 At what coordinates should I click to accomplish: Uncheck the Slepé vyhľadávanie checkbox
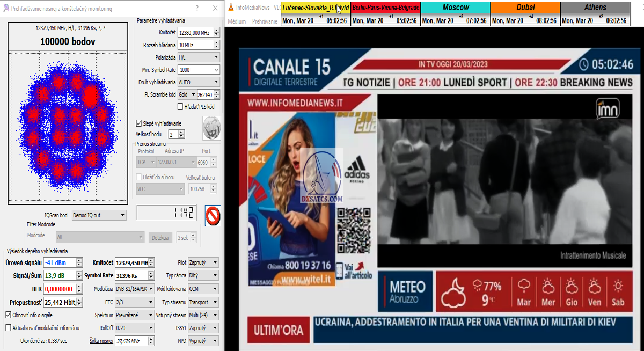pyautogui.click(x=139, y=123)
